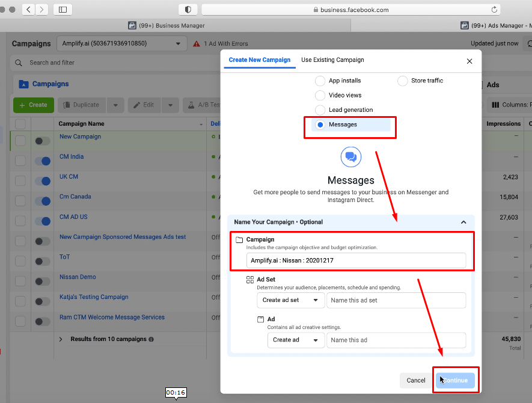The image size is (532, 403).
Task: Reload the page with refresh icon
Action: pyautogui.click(x=494, y=10)
